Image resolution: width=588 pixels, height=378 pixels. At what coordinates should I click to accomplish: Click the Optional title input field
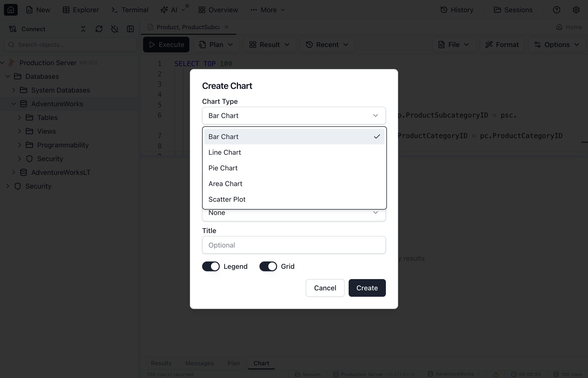(x=294, y=245)
